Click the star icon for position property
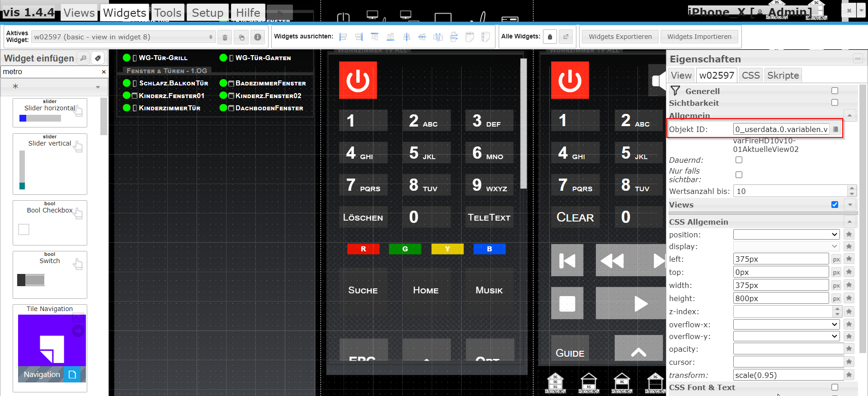Screen dimensions: 868x396 click(x=849, y=234)
